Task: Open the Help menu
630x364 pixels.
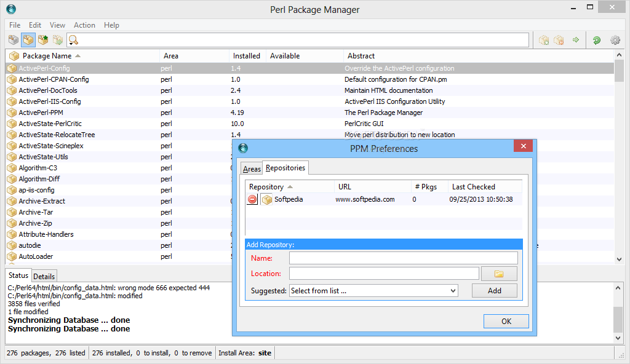Action: tap(111, 25)
